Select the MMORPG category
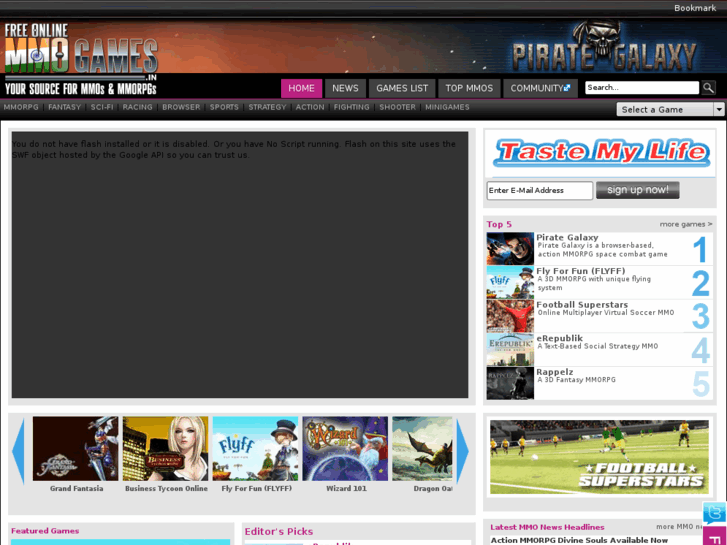Screen dimensions: 727x545 [x=21, y=107]
